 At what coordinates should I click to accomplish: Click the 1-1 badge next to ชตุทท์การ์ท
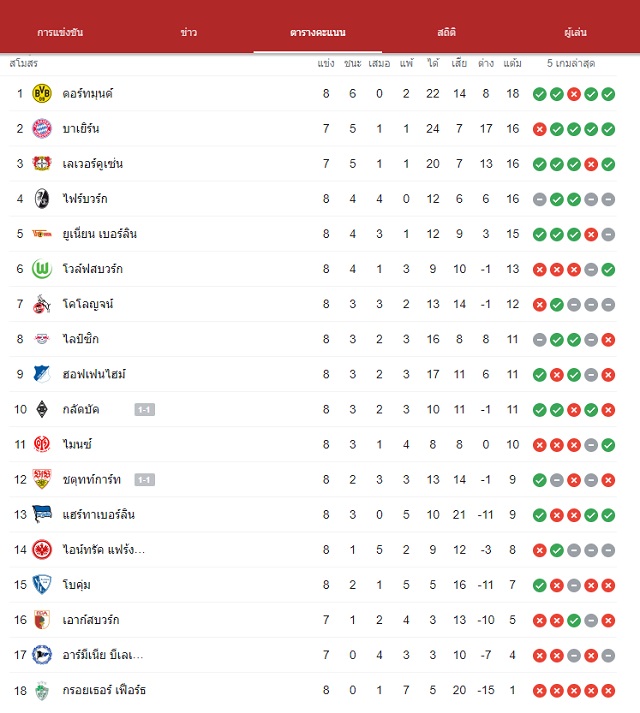[145, 479]
